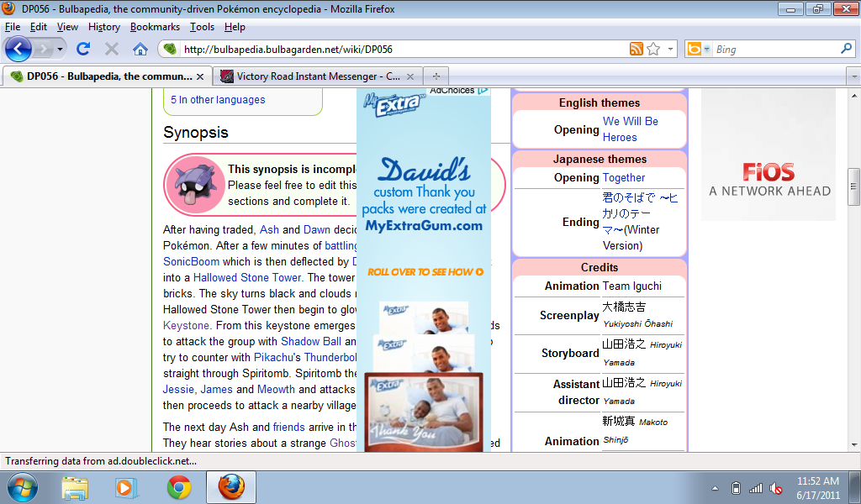The image size is (861, 504).
Task: Reload the page with the refresh icon
Action: [x=83, y=49]
